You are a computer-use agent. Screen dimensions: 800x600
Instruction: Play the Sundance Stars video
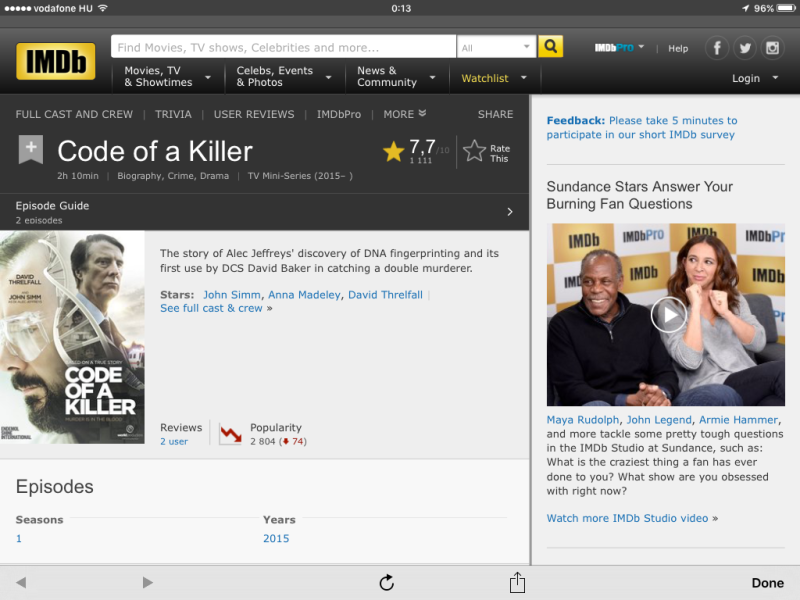668,315
